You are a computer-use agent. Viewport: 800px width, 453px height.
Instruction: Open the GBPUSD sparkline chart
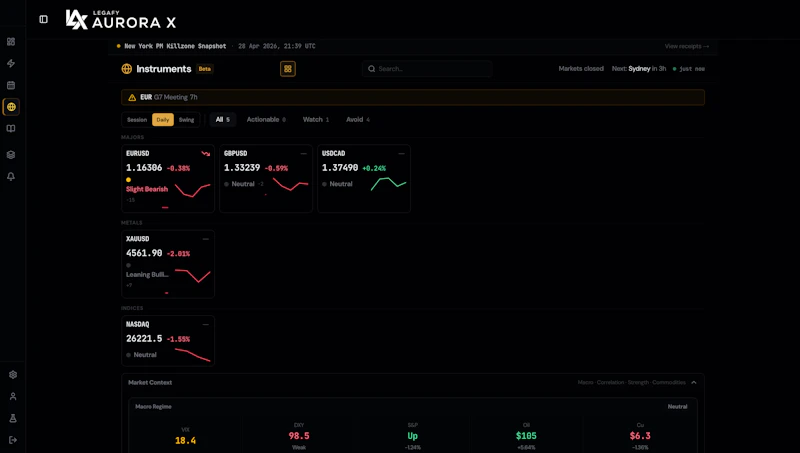click(291, 184)
